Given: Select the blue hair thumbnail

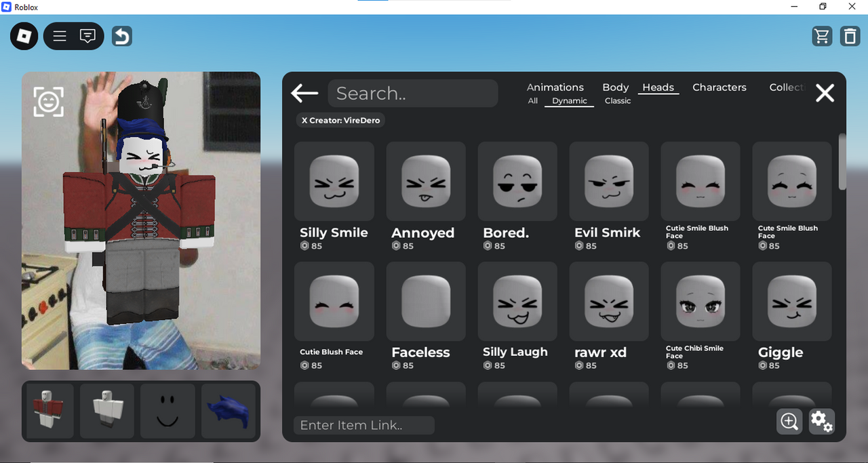Looking at the screenshot, I should 228,411.
